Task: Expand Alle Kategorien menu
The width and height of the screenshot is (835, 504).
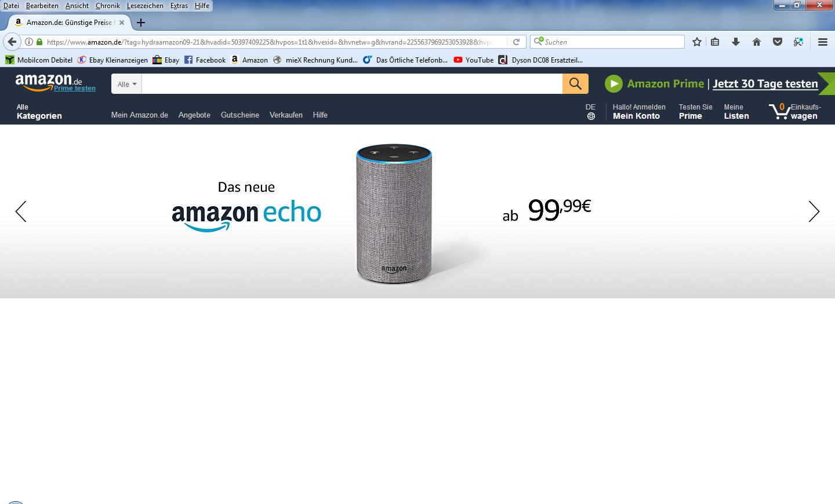Action: click(39, 112)
